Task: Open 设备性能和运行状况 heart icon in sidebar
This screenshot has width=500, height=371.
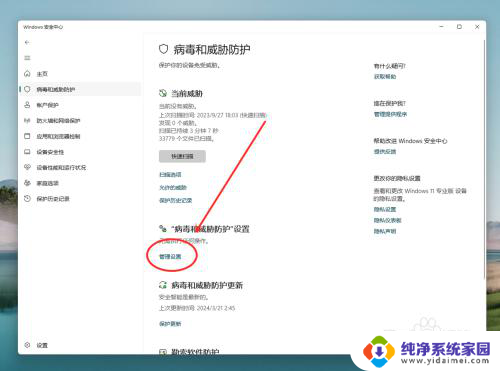Action: (x=27, y=167)
